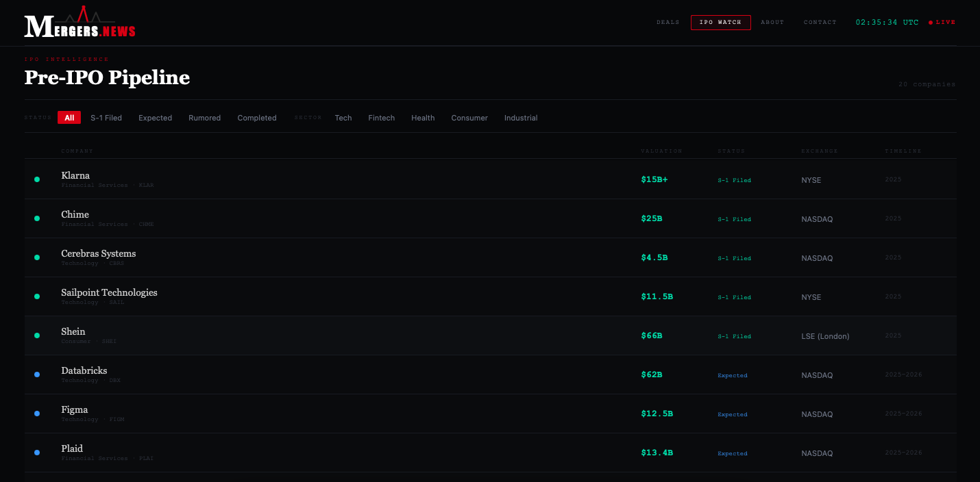Filter by Completed status
The image size is (980, 482).
(257, 118)
